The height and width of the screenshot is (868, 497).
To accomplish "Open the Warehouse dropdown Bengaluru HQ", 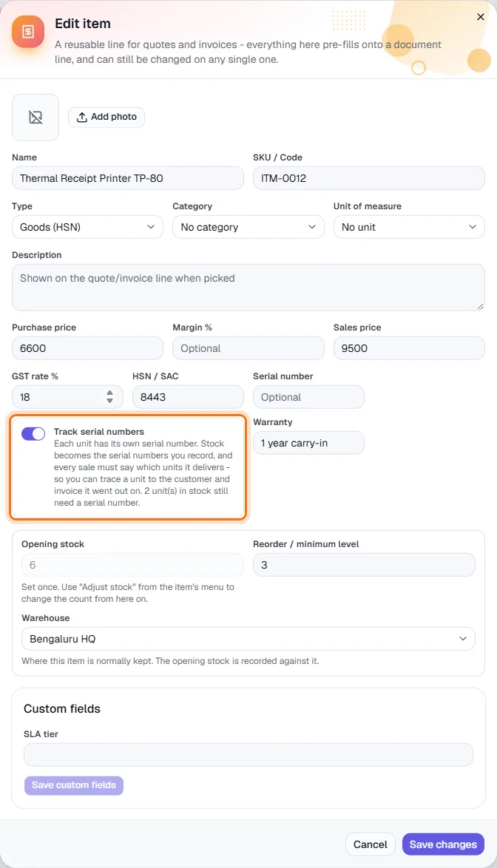I will [x=248, y=639].
